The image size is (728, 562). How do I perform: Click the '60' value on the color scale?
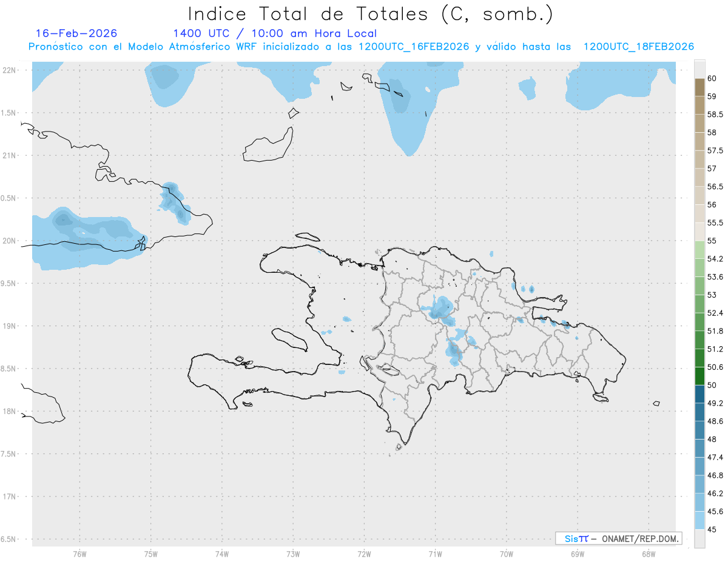(712, 78)
